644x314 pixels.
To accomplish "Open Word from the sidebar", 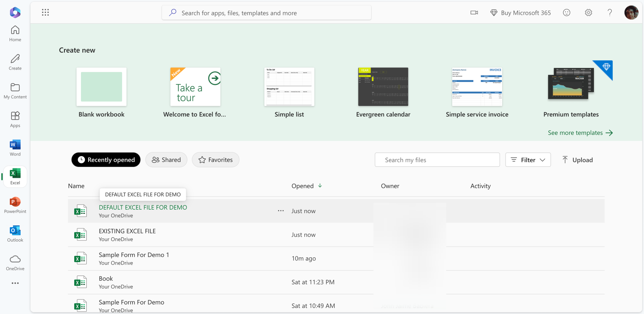I will coord(15,148).
